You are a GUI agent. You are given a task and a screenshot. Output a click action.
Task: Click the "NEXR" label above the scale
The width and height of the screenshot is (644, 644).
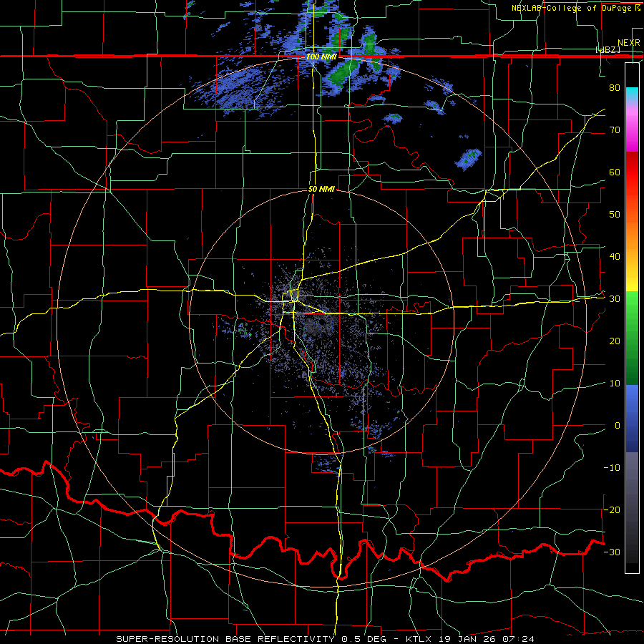tap(629, 43)
